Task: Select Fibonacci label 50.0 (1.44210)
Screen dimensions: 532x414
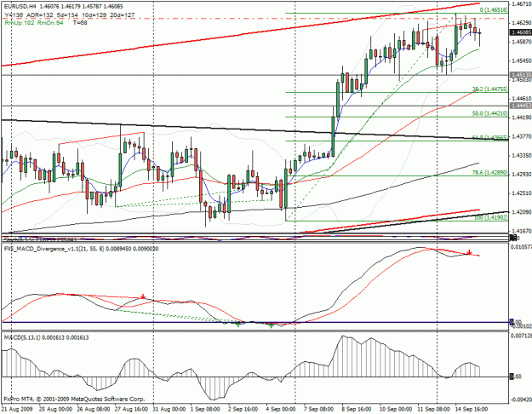Action: pos(490,113)
